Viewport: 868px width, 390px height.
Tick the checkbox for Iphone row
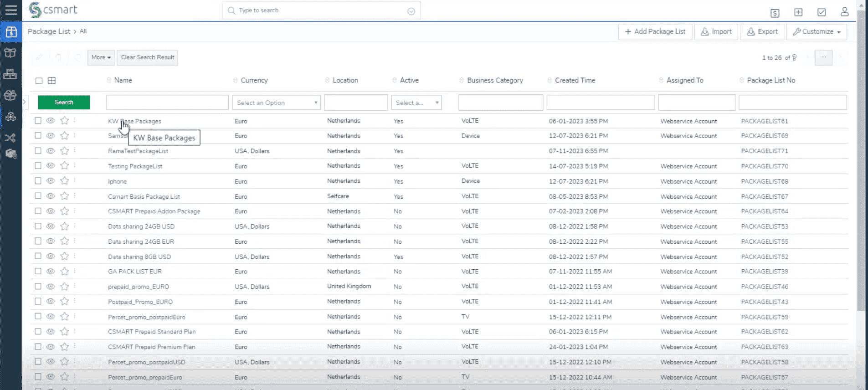tap(38, 181)
